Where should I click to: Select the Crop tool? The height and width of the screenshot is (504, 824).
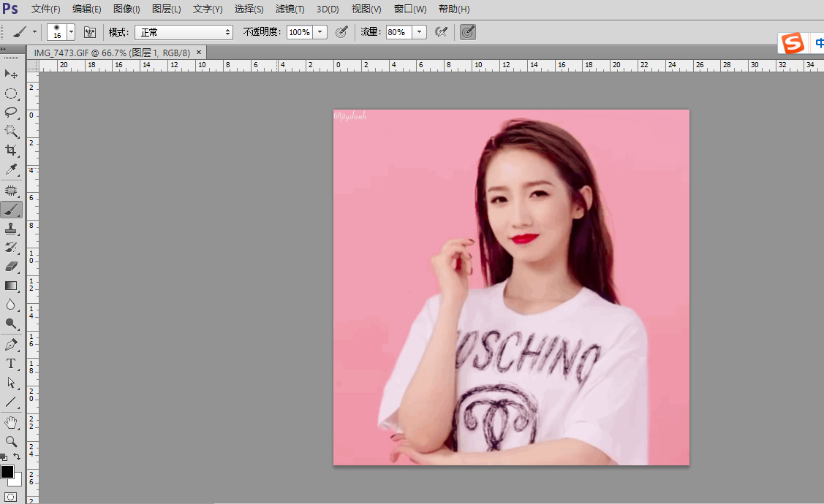click(x=11, y=150)
